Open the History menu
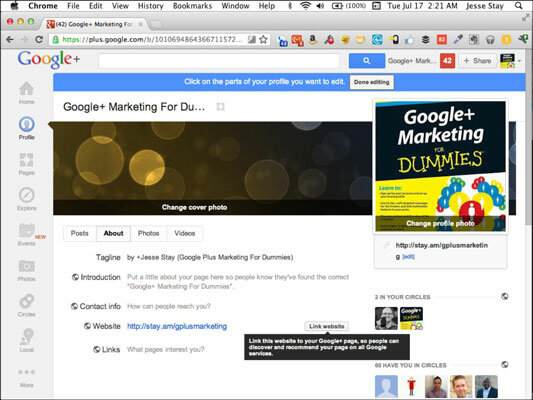The image size is (533, 400). click(x=151, y=6)
